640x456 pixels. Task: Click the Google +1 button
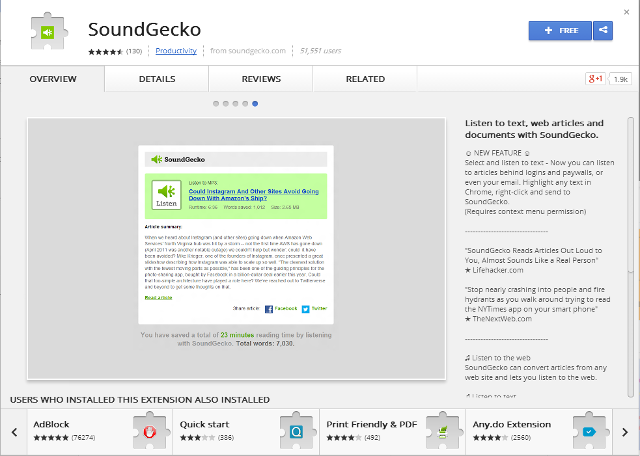point(595,79)
